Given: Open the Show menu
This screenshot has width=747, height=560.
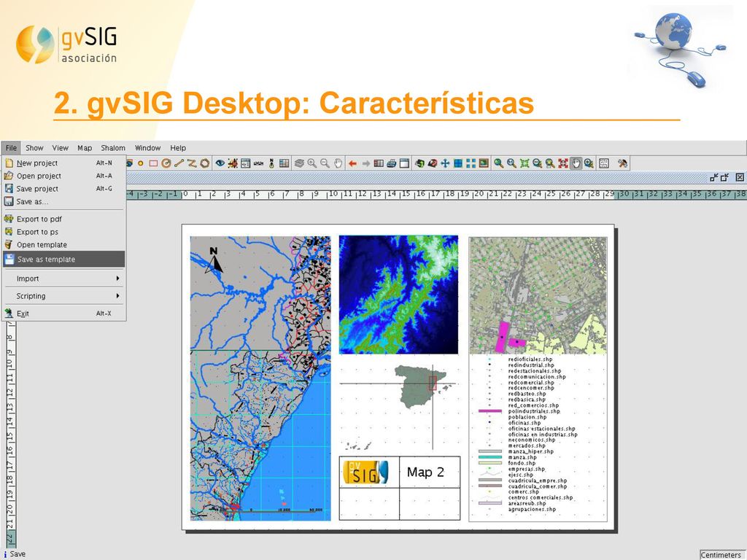Looking at the screenshot, I should click(34, 147).
